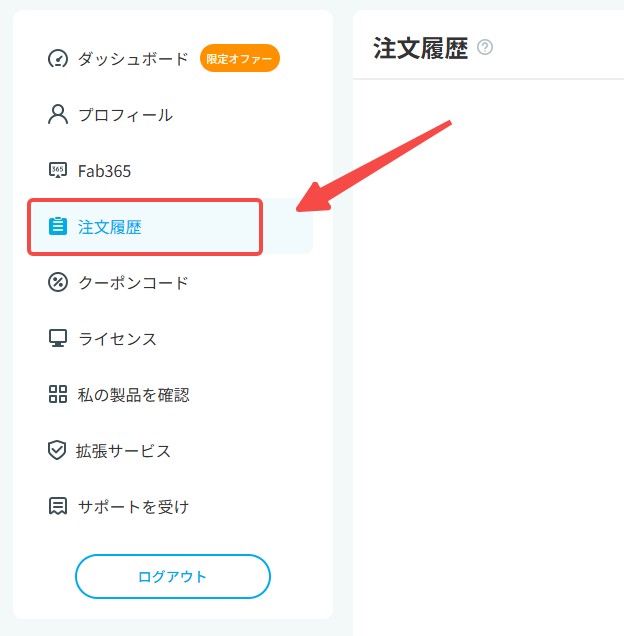This screenshot has height=636, width=624.
Task: Open クーポンコード section
Action: point(133,283)
